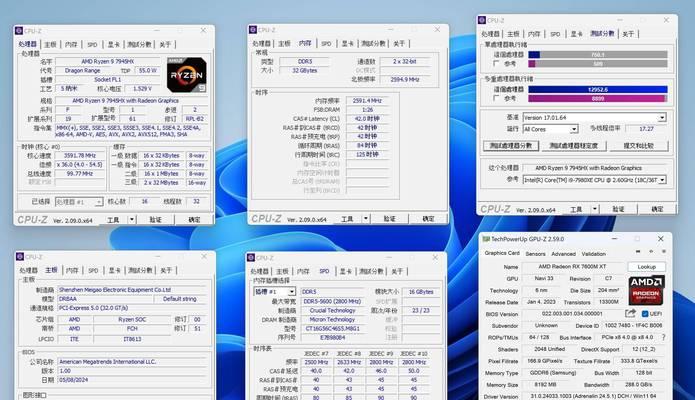Image resolution: width=695 pixels, height=400 pixels.
Task: Click the AMD Radeon logo in GPU-Z
Action: point(646,290)
